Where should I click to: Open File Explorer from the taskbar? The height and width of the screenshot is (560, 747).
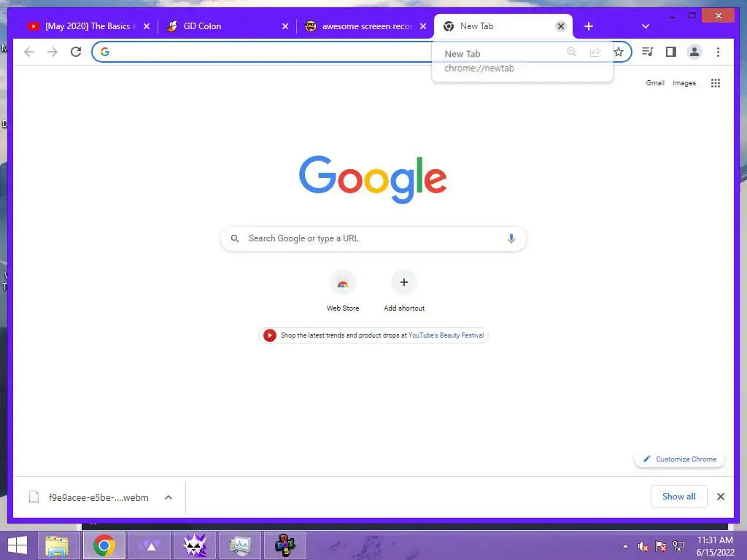tap(57, 545)
